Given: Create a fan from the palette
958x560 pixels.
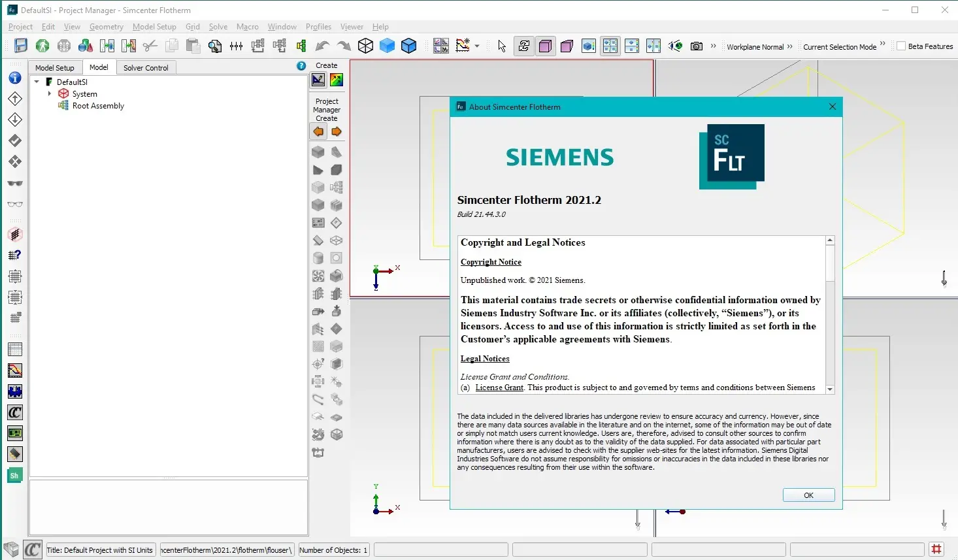Looking at the screenshot, I should coord(318,276).
